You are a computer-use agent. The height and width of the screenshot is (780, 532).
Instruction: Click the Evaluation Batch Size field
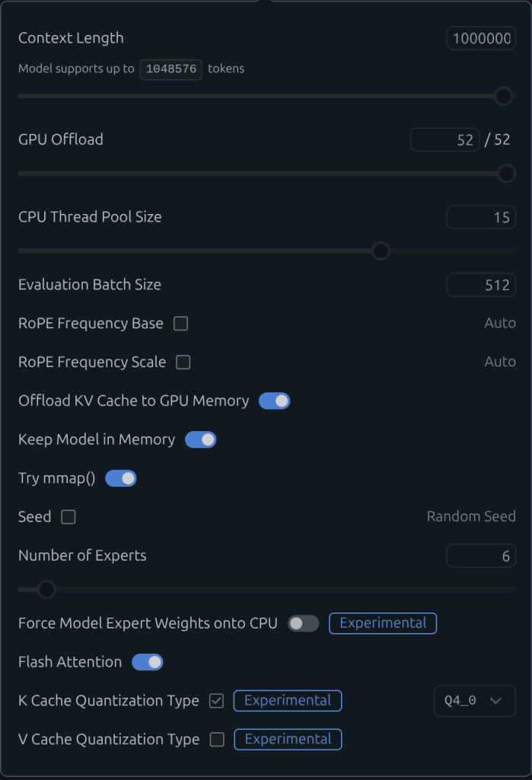[481, 285]
